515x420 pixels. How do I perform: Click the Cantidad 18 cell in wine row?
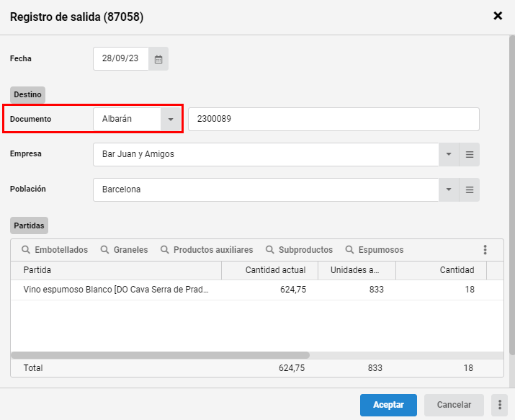[470, 290]
